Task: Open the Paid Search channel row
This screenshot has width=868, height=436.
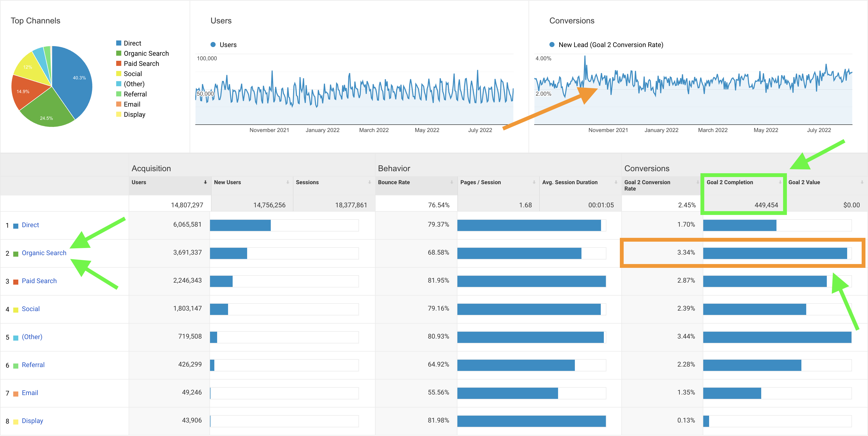Action: click(39, 281)
